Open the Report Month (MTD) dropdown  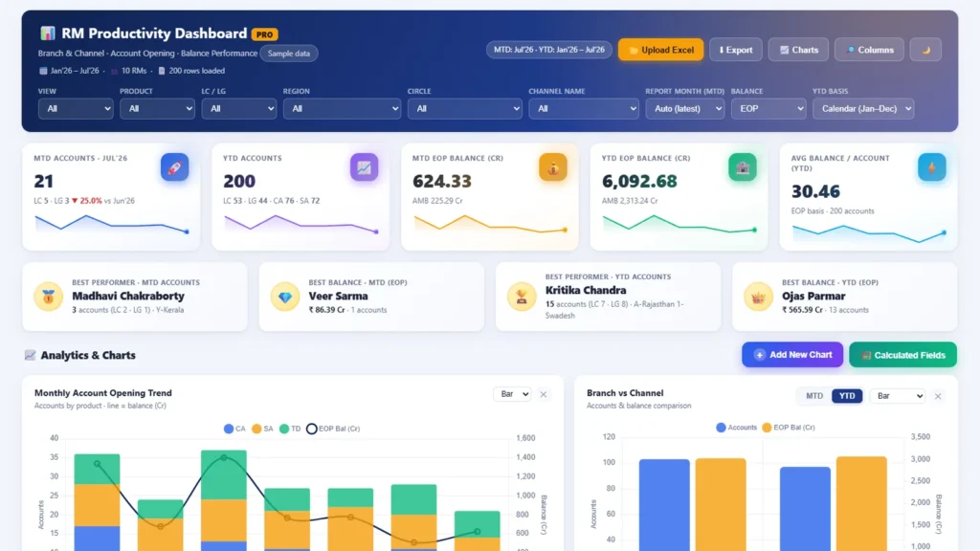tap(685, 109)
